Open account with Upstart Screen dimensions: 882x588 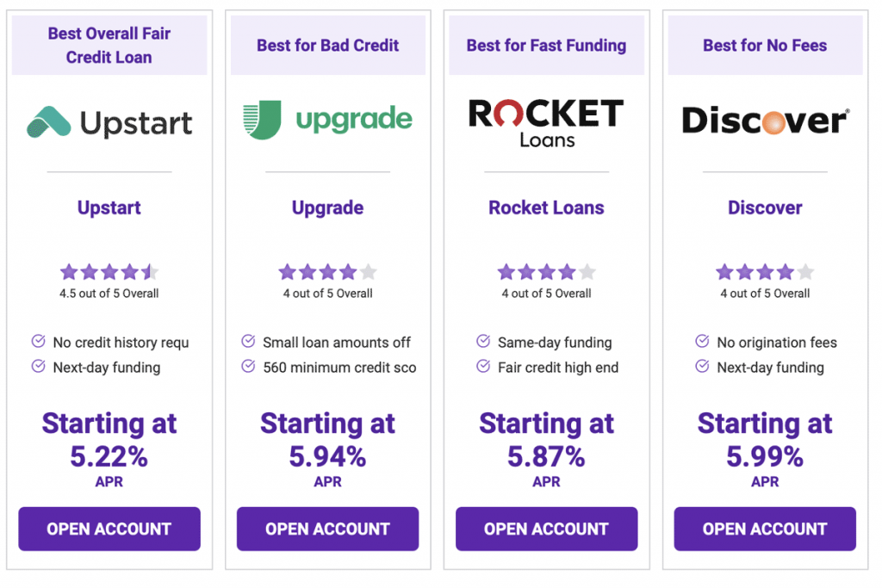[x=109, y=529]
